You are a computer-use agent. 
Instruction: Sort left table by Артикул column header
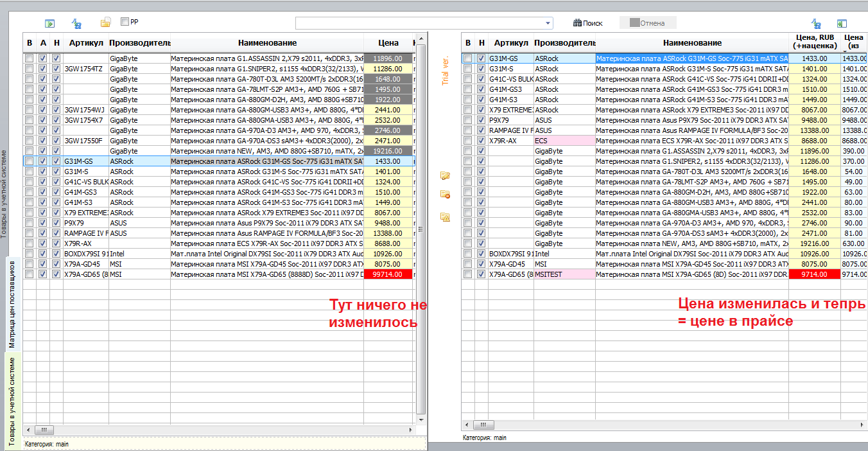click(x=85, y=43)
